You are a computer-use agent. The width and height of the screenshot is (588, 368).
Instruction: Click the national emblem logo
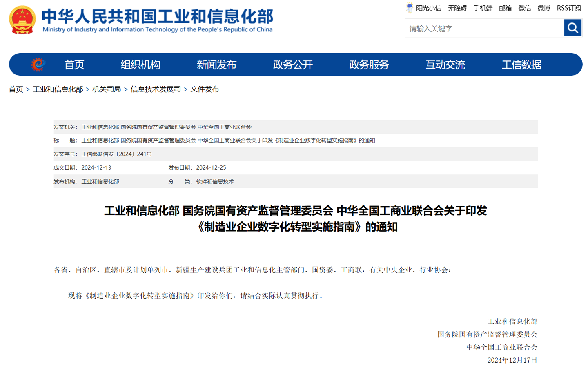click(22, 20)
